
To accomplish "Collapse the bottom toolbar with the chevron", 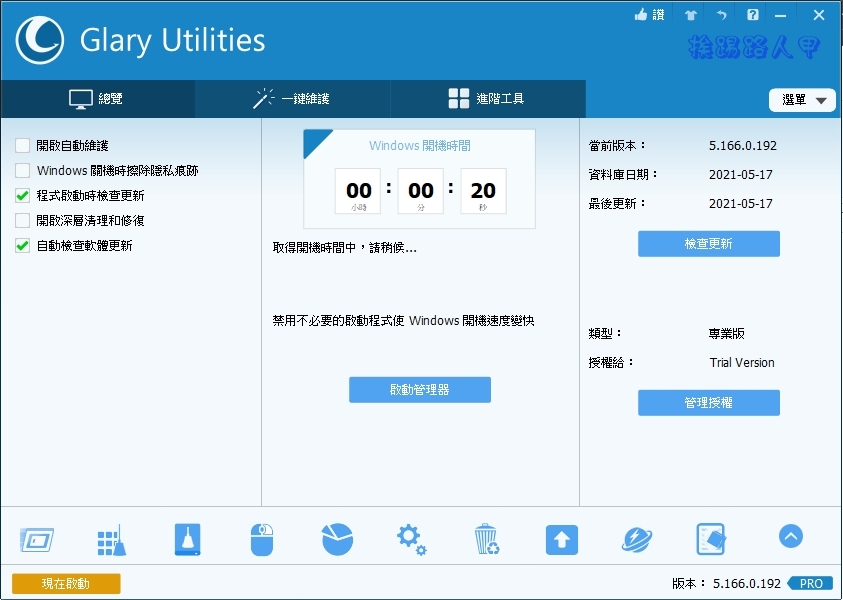I will (790, 536).
